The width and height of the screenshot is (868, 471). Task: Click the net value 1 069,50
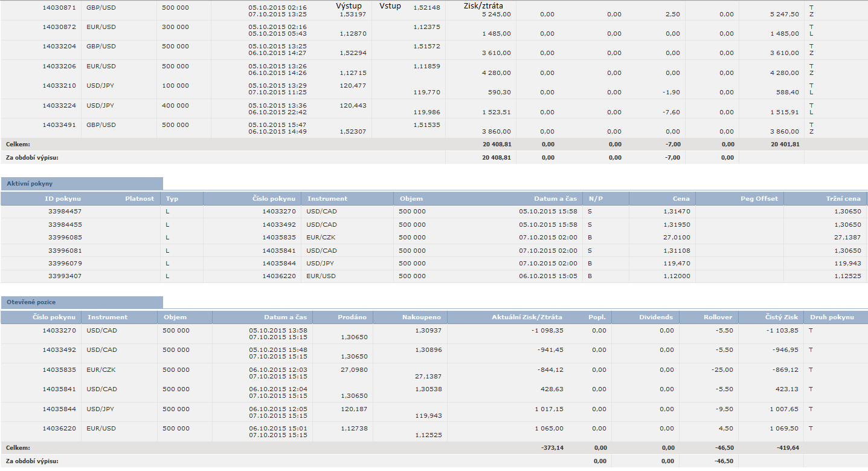pyautogui.click(x=785, y=428)
